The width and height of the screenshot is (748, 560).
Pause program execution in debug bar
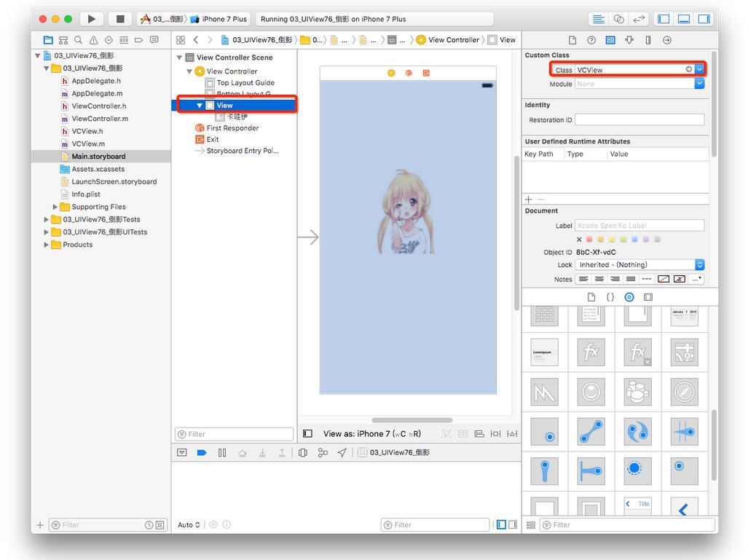(x=222, y=452)
